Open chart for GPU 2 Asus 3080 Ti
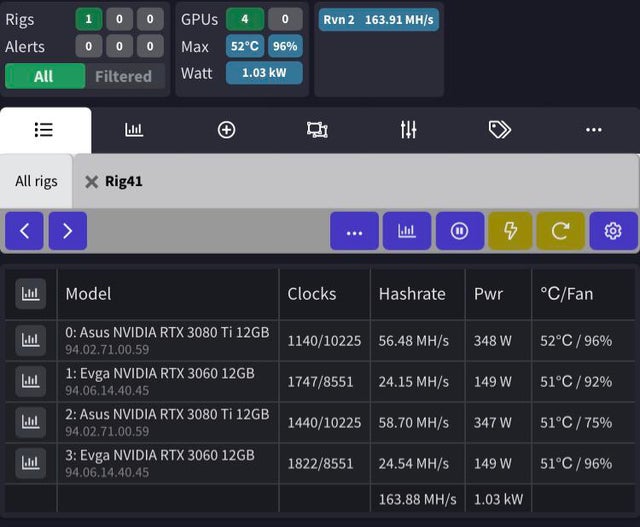Screen dimensions: 640x527 click(x=31, y=422)
